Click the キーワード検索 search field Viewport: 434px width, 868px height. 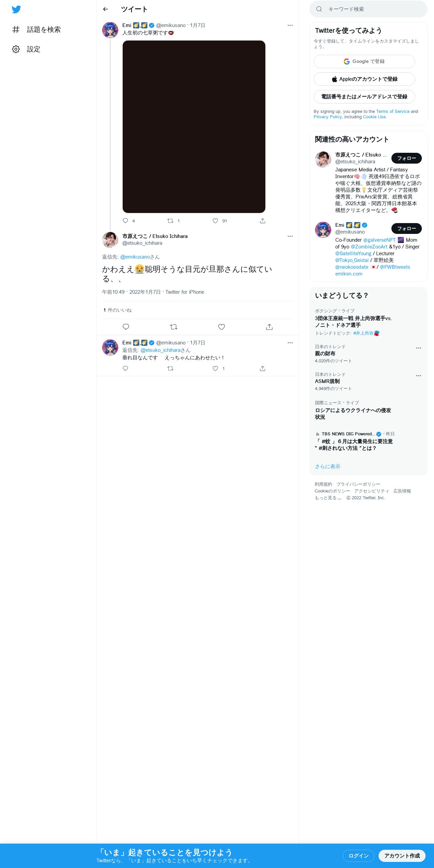368,9
